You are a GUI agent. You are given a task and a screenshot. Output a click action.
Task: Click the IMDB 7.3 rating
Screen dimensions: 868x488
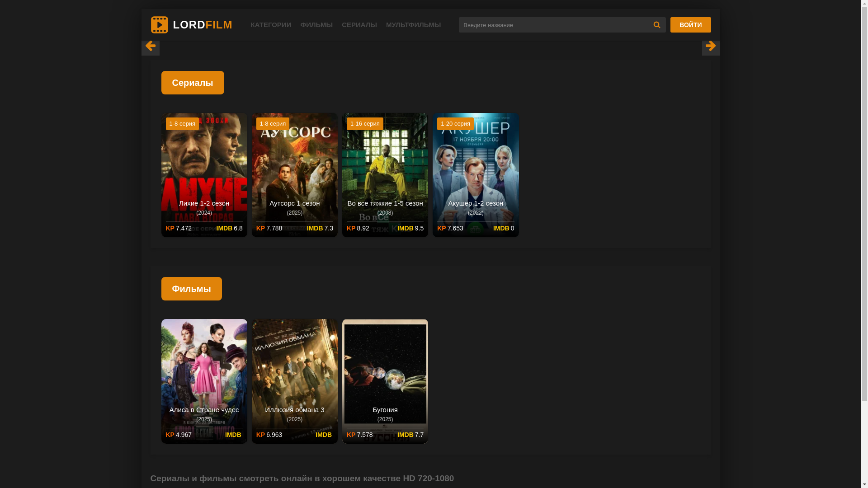tap(320, 228)
